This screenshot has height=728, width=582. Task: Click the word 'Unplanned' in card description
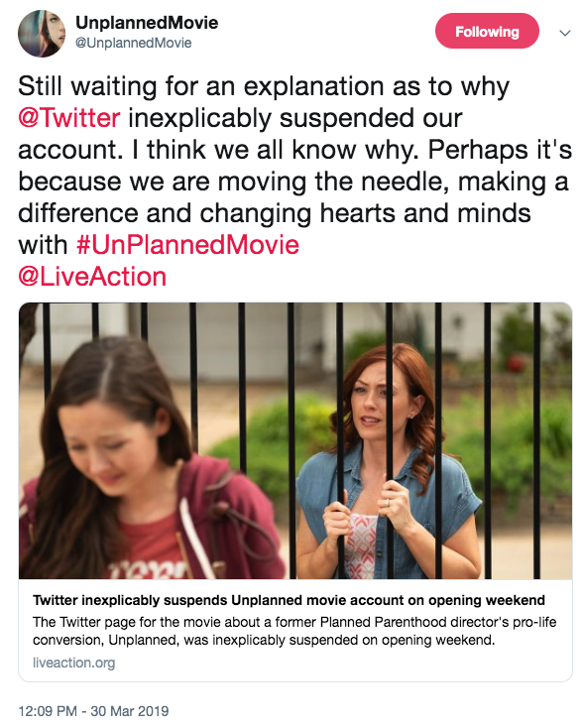[143, 641]
